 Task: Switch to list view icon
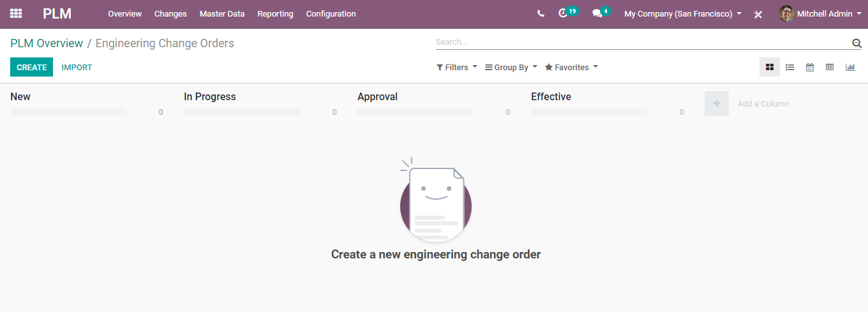pyautogui.click(x=789, y=67)
